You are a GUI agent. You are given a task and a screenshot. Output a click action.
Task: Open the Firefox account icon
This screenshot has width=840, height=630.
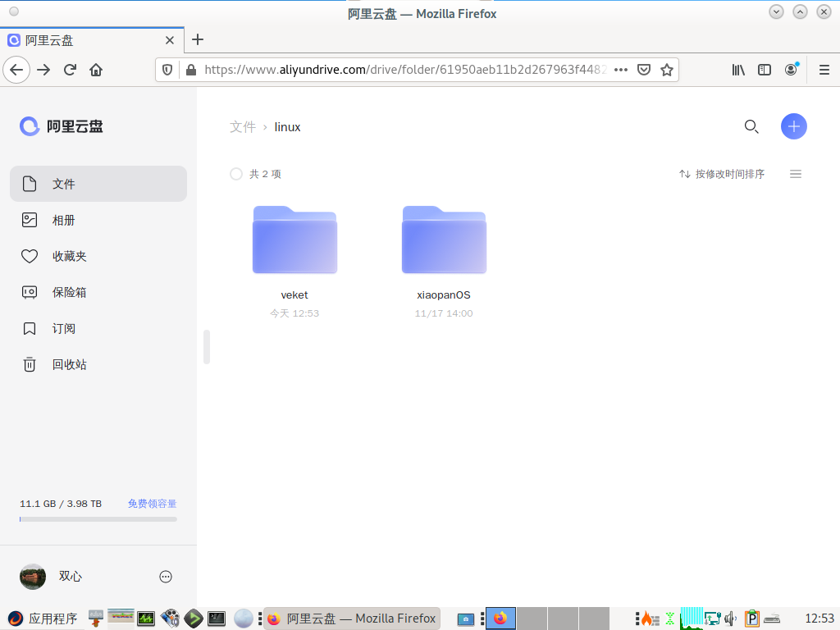pyautogui.click(x=791, y=70)
